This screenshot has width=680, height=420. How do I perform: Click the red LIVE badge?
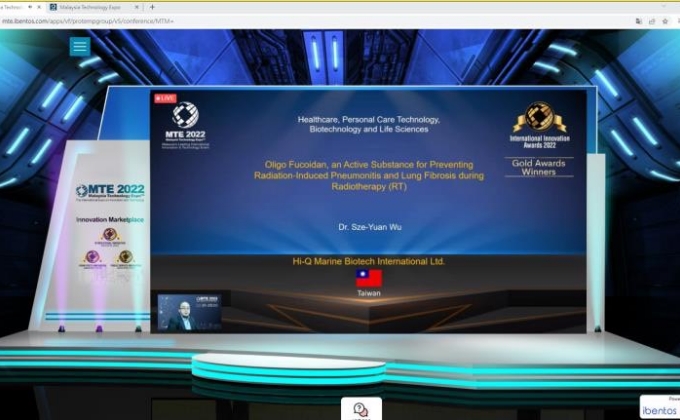[x=165, y=98]
